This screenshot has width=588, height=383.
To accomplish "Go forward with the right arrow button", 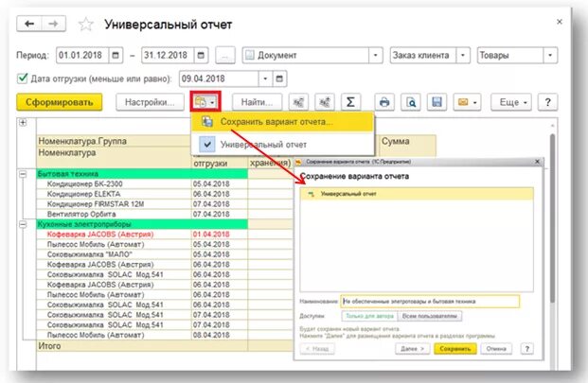I will click(54, 24).
